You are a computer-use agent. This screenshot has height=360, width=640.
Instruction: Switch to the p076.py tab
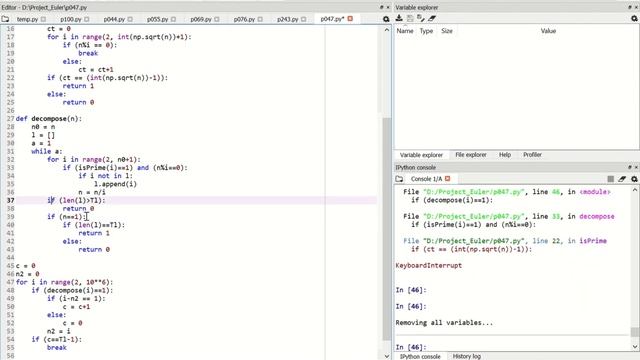[x=244, y=19]
